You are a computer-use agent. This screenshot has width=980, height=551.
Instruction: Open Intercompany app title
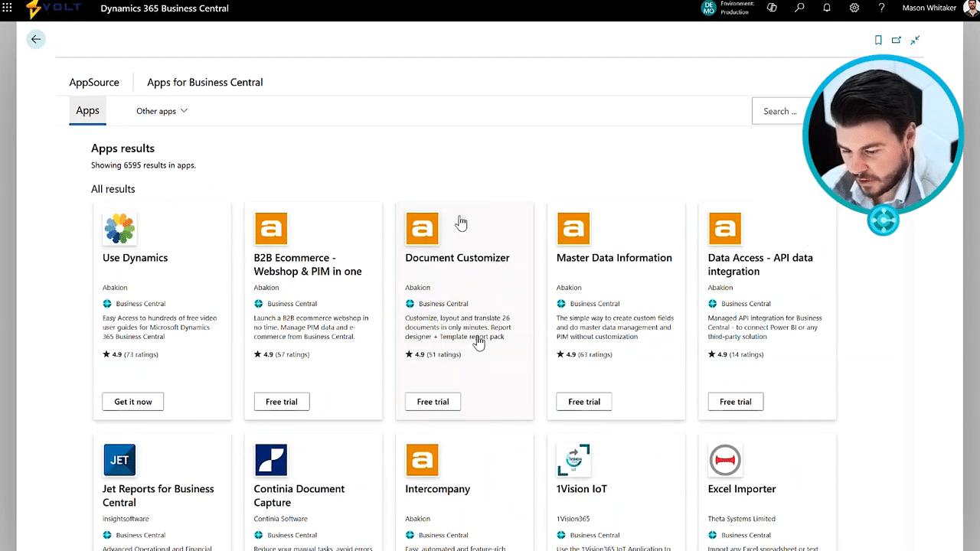(x=438, y=489)
